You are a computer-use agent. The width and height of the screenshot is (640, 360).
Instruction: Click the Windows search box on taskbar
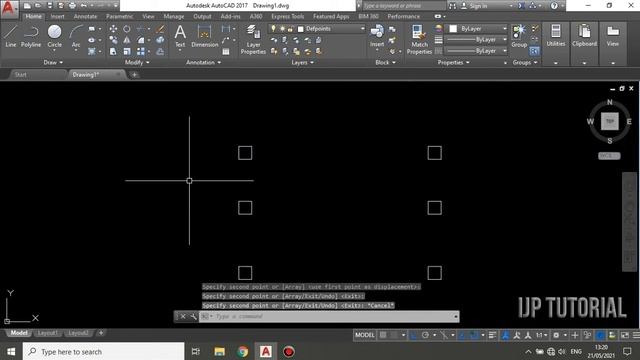coord(104,351)
